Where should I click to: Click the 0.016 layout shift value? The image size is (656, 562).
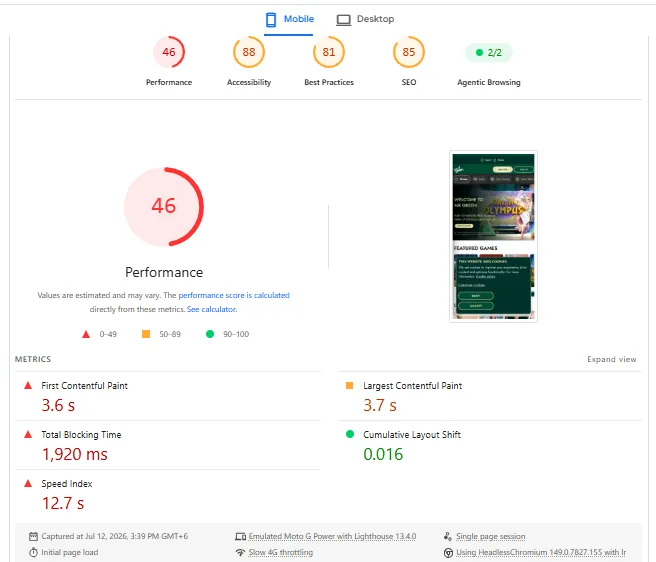click(x=383, y=454)
